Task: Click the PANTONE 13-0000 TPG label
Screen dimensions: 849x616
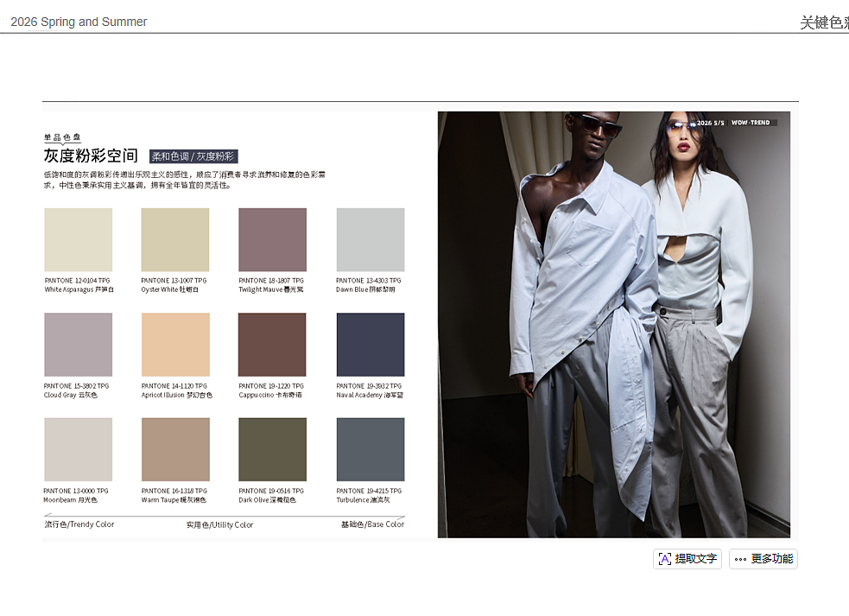Action: click(x=76, y=491)
